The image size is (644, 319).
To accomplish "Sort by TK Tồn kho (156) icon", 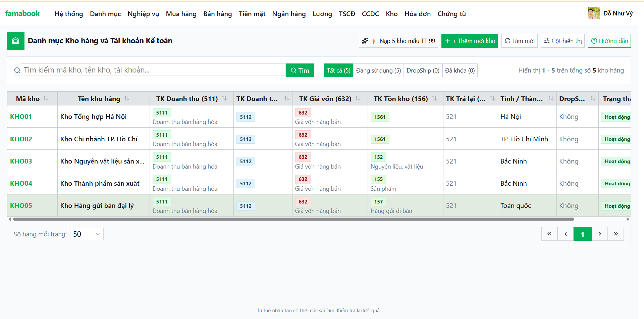I will click(434, 98).
